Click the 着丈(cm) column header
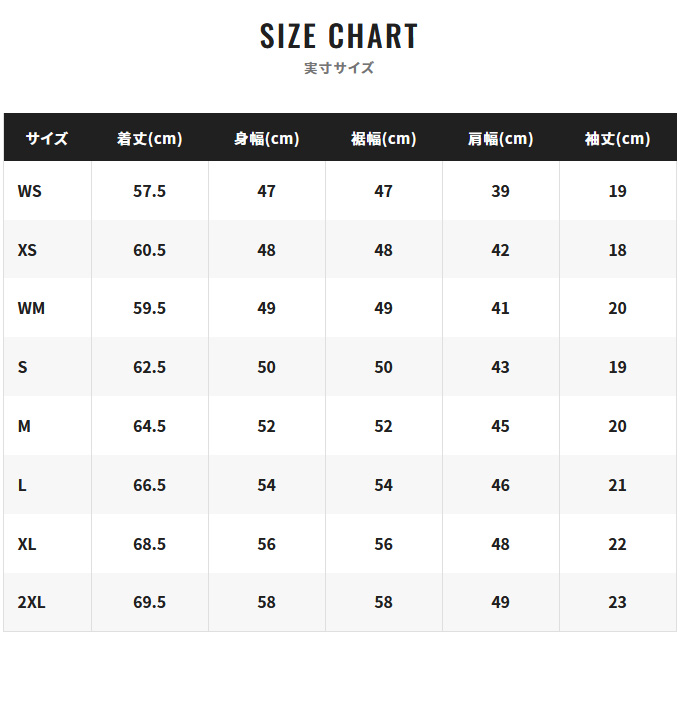This screenshot has height=713, width=680. click(x=150, y=138)
